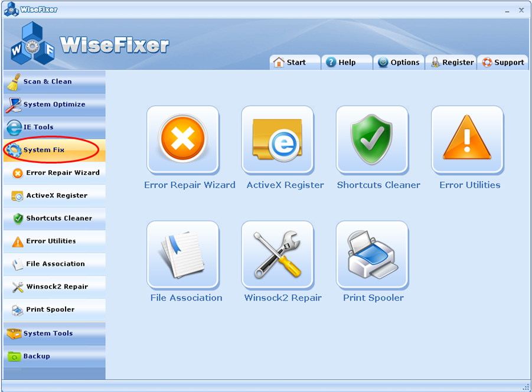Image resolution: width=532 pixels, height=392 pixels.
Task: Open the Help tab
Action: coord(347,62)
